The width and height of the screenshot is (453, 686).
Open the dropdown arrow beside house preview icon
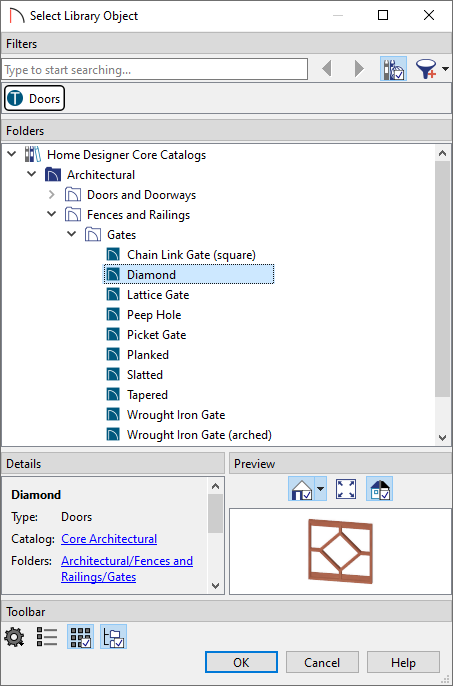320,489
